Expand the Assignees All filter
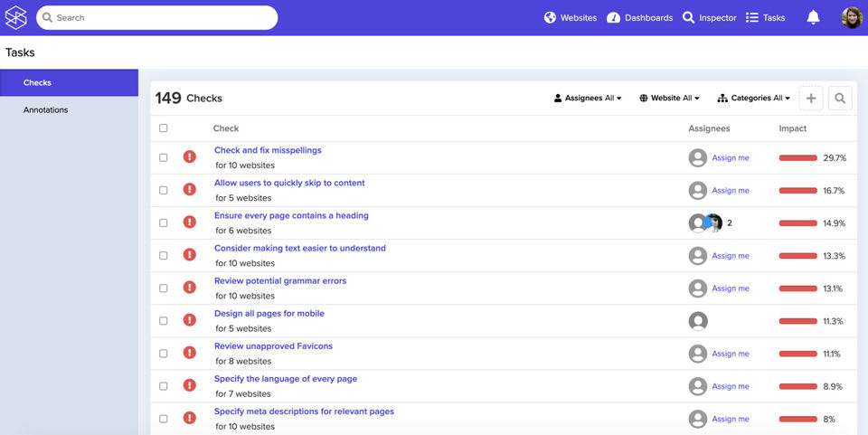 pos(588,98)
